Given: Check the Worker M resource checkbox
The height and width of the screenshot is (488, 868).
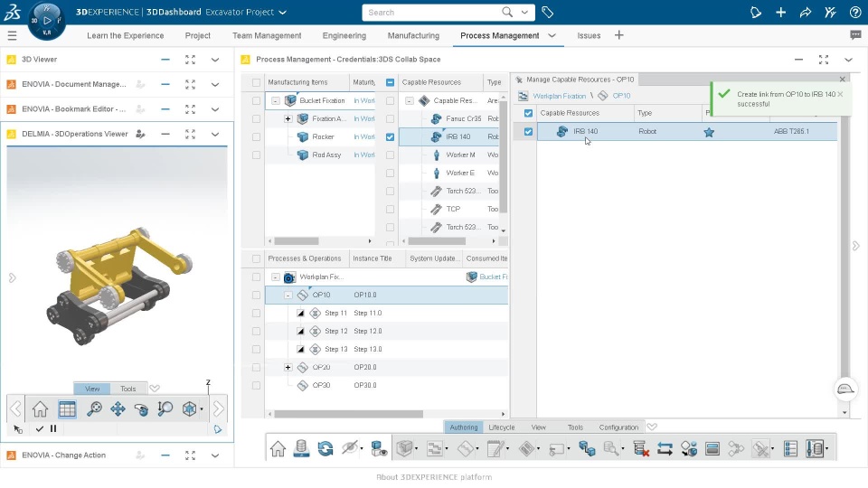Looking at the screenshot, I should (391, 155).
